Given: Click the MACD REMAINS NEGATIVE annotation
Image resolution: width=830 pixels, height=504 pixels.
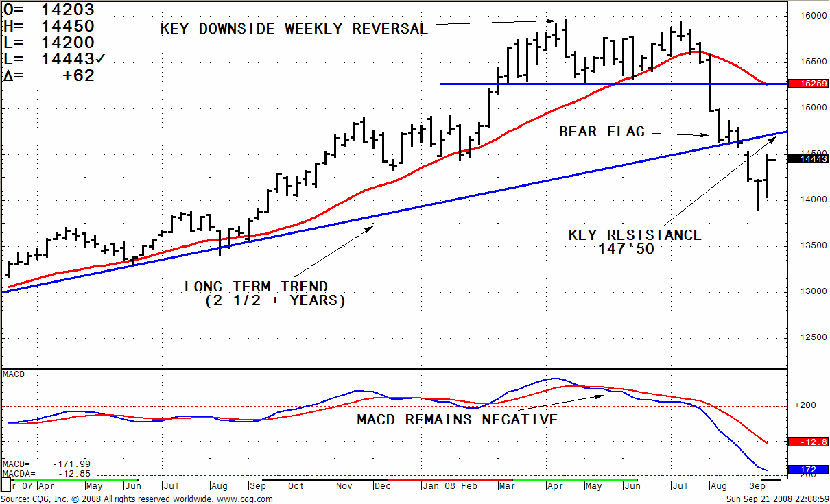Looking at the screenshot, I should tap(457, 420).
